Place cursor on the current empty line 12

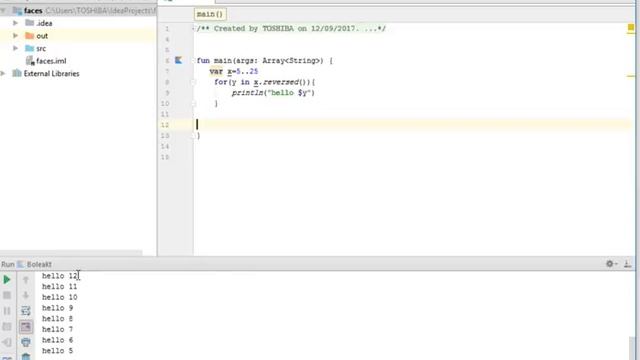(x=412, y=125)
